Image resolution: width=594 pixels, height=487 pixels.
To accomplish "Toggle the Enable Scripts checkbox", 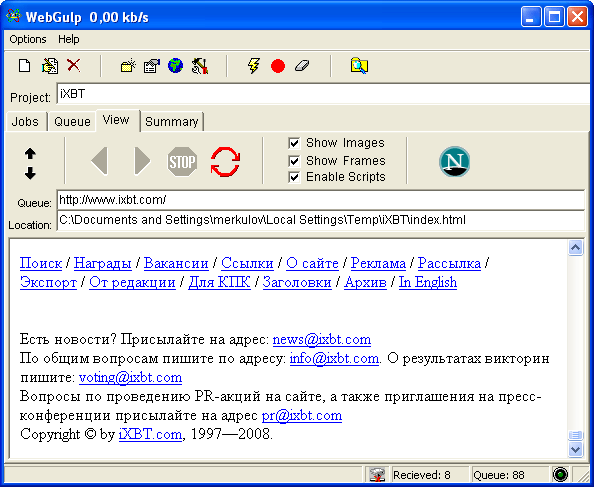I will point(294,177).
